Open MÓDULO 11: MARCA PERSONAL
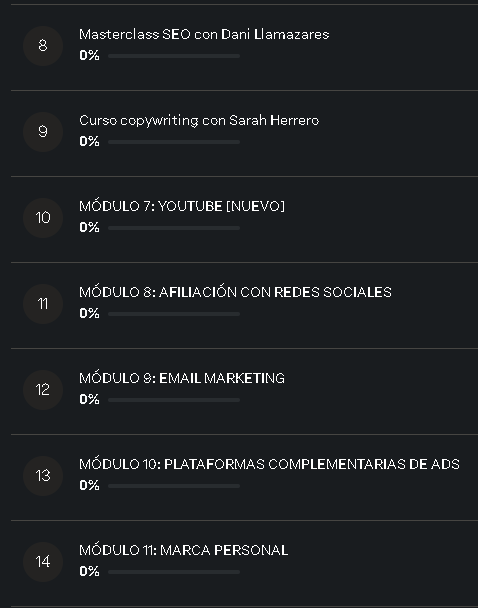The width and height of the screenshot is (478, 608). pos(183,550)
